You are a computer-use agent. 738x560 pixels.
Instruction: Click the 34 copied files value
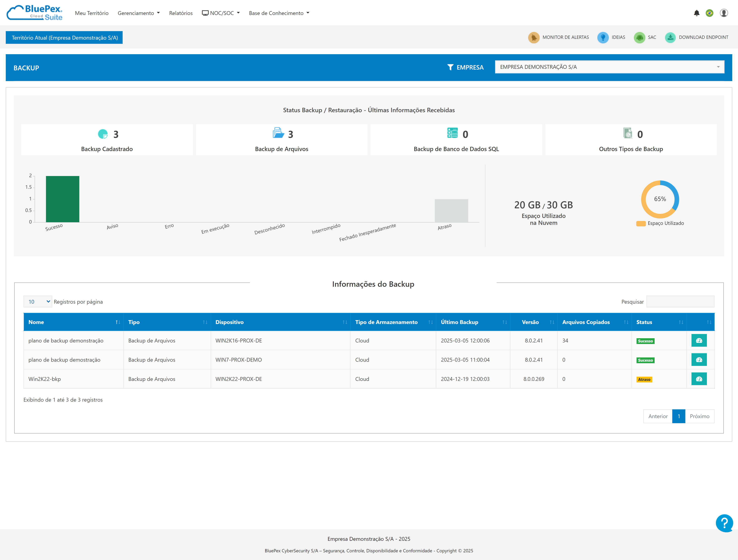pos(565,341)
